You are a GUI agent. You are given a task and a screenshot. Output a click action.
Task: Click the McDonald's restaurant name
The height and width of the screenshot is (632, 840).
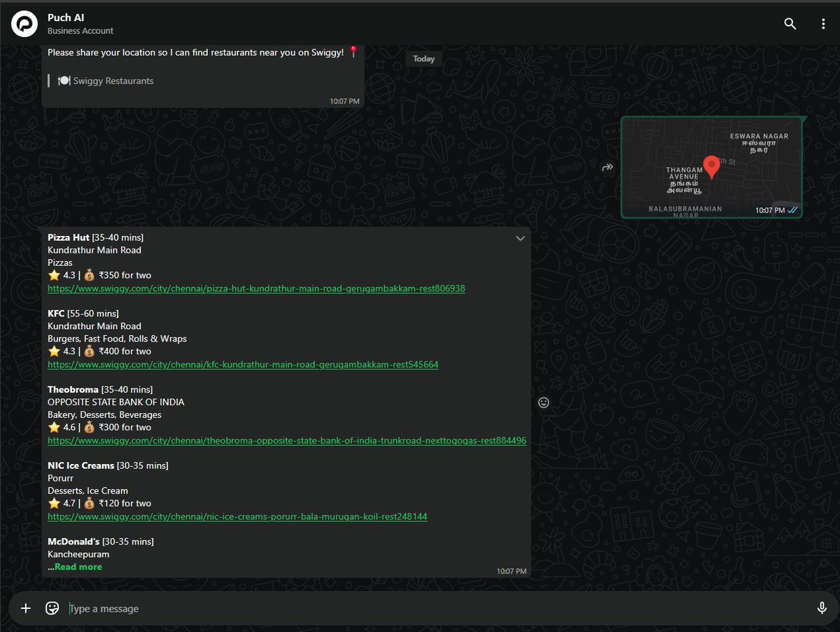point(73,542)
